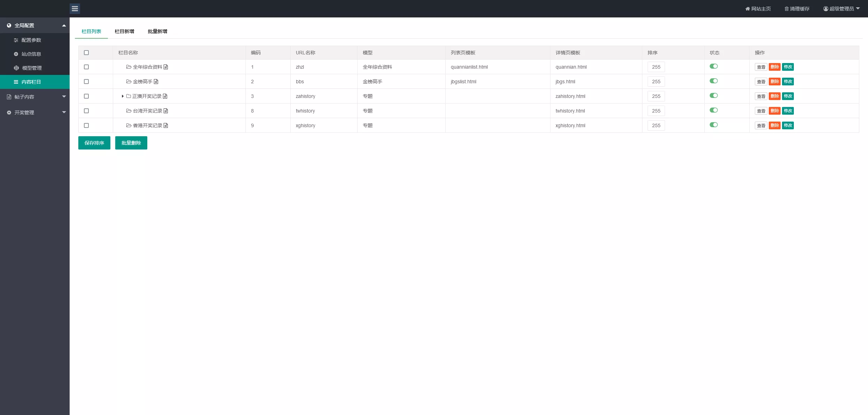Click the hamburger sidebar toggle icon
This screenshot has width=868, height=415.
[75, 9]
